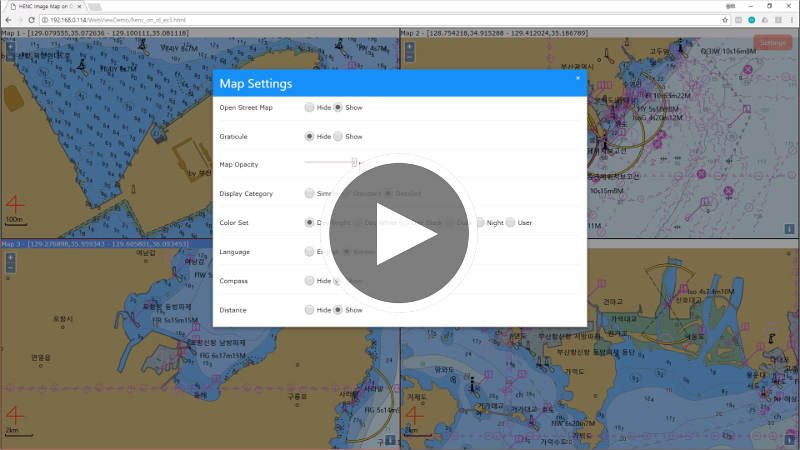Click the Map Opacity slider handle
Image resolution: width=800 pixels, height=450 pixels.
pyautogui.click(x=354, y=162)
